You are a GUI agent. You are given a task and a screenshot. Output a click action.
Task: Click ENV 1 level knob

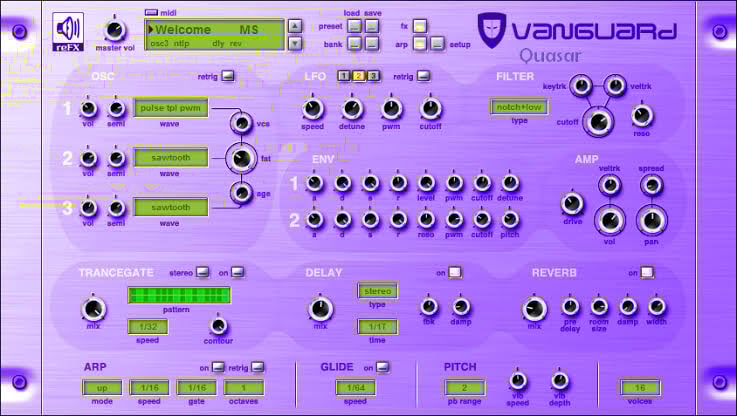point(426,183)
